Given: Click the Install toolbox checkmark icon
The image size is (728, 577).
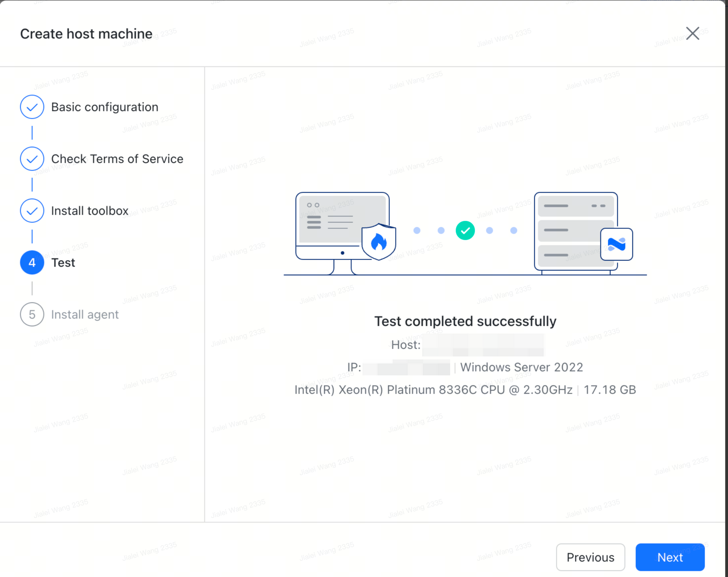Looking at the screenshot, I should click(x=32, y=211).
